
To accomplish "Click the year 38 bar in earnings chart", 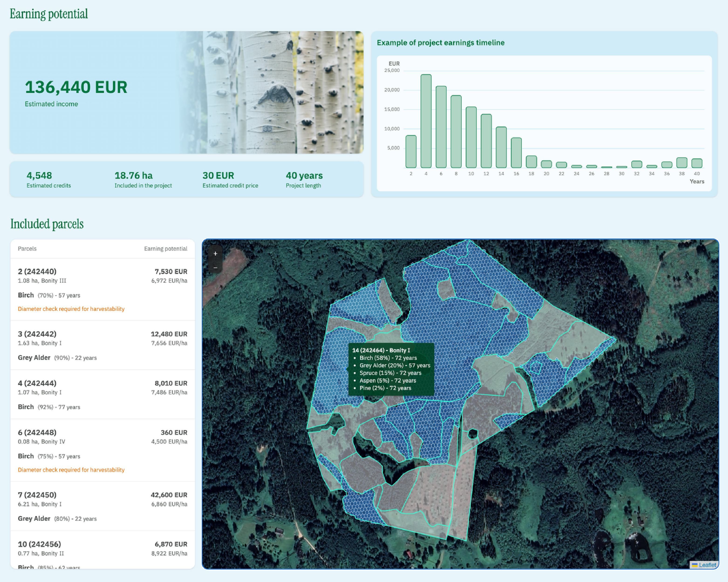I will (682, 163).
